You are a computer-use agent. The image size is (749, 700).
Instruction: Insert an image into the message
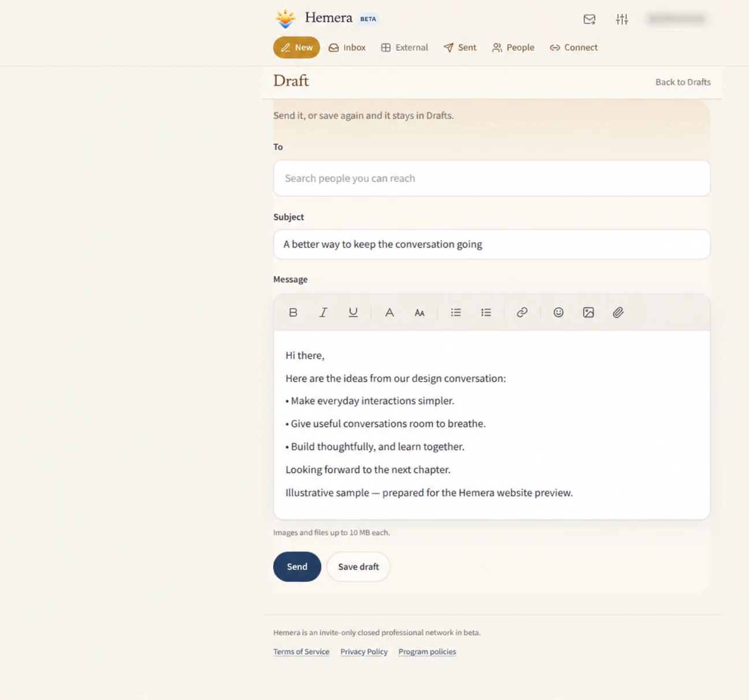click(x=588, y=312)
